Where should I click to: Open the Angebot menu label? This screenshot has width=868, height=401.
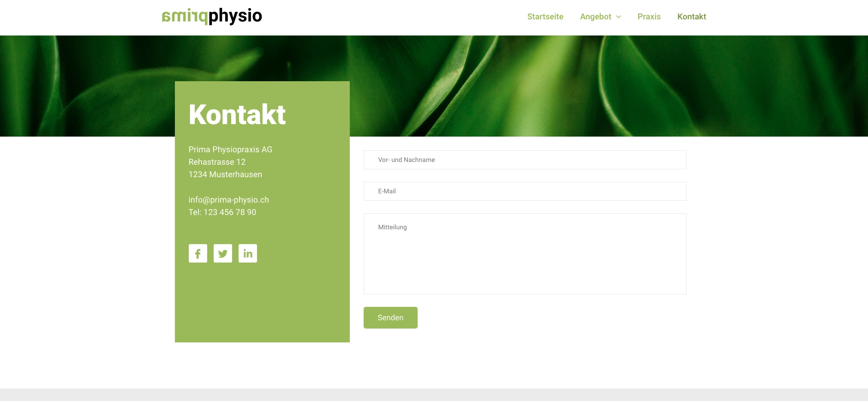click(595, 17)
